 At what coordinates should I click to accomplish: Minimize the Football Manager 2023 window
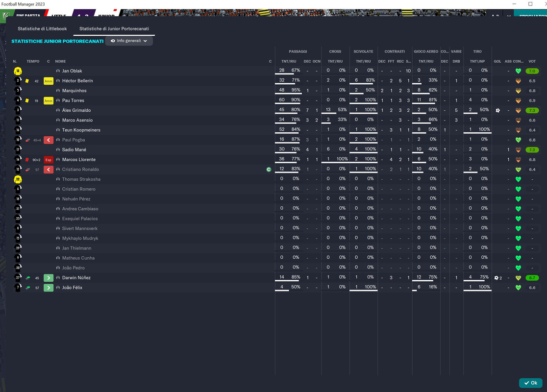[x=514, y=4]
